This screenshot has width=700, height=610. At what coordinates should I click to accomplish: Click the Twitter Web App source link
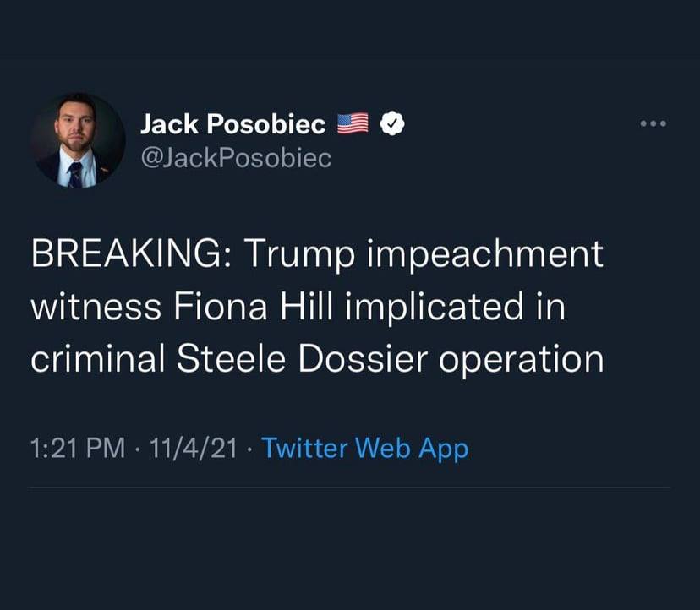point(364,448)
